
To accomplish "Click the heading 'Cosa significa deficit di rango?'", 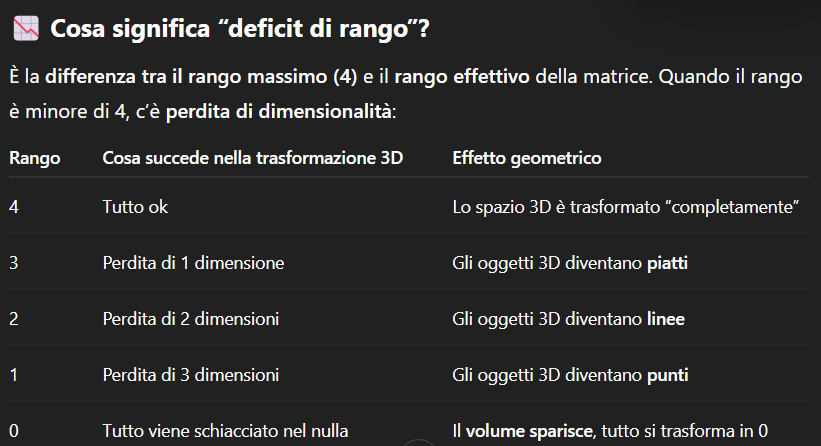I will coord(239,29).
